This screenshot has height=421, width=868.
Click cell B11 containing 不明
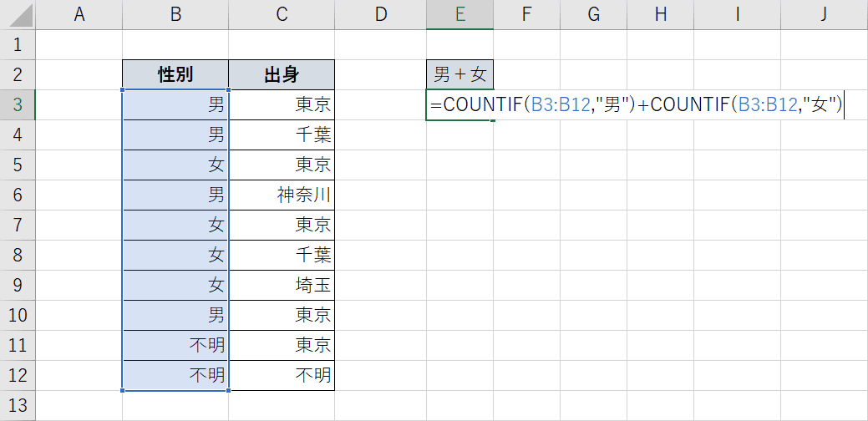pyautogui.click(x=175, y=346)
